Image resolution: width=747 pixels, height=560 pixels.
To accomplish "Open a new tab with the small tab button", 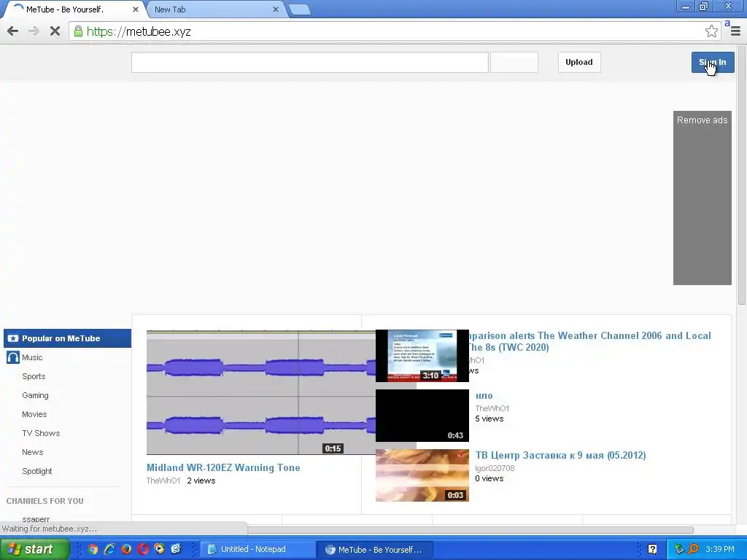I will (300, 9).
